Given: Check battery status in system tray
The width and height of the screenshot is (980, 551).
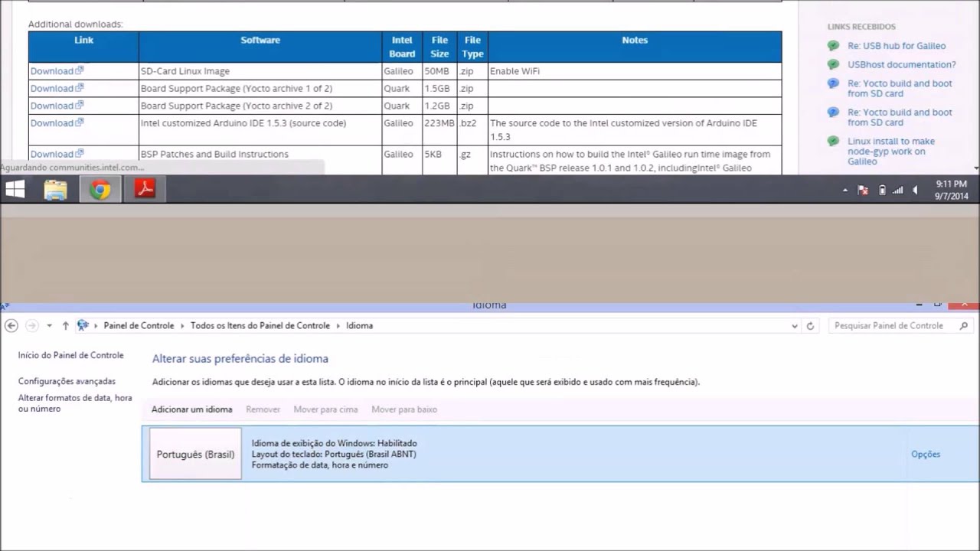Looking at the screenshot, I should pyautogui.click(x=881, y=190).
